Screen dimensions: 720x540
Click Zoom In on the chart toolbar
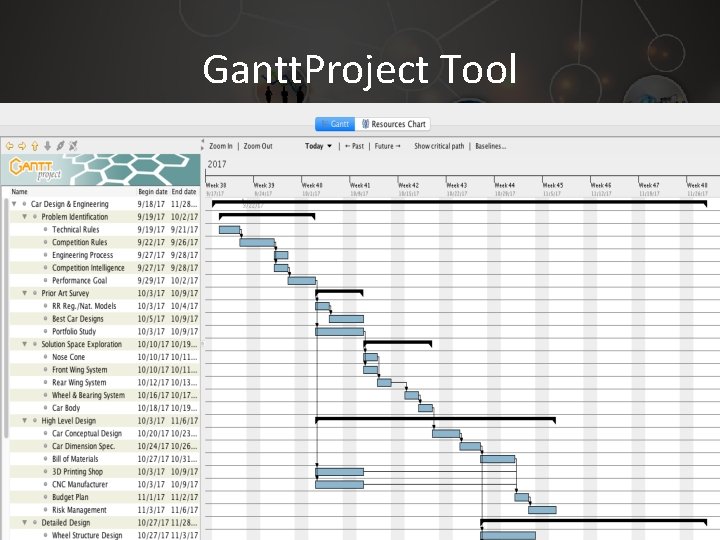[x=221, y=146]
